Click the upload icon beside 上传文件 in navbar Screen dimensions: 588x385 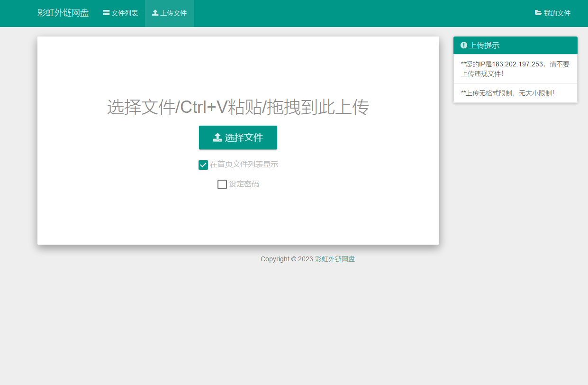[155, 13]
